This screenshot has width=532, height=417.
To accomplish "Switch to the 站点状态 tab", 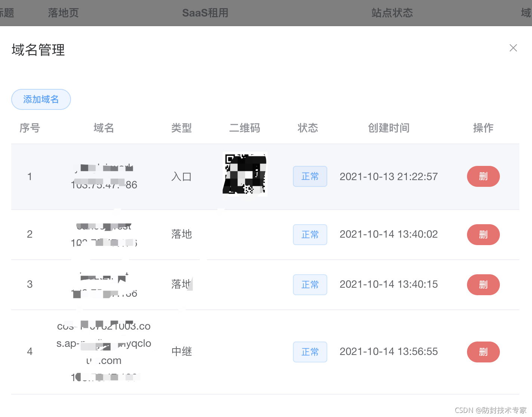I will 392,13.
